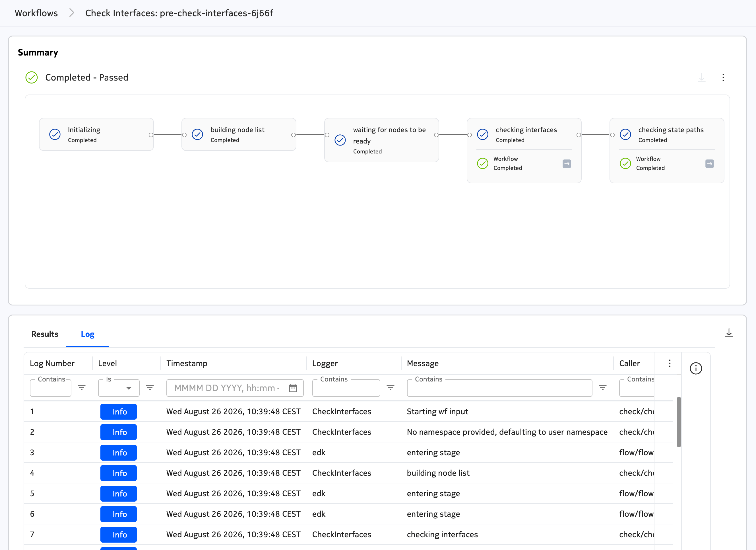The image size is (756, 550).
Task: Select 'checking interfaces' message in log row 7
Action: coord(442,534)
